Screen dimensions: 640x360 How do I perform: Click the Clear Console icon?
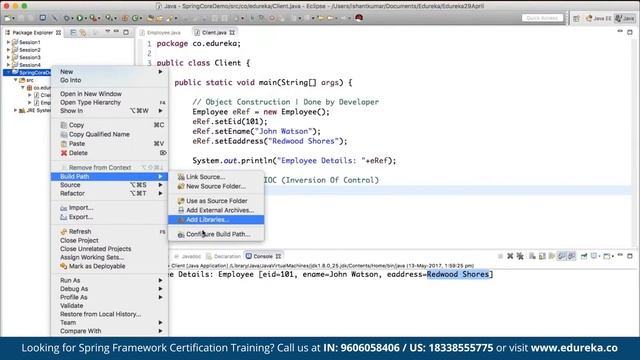532,256
